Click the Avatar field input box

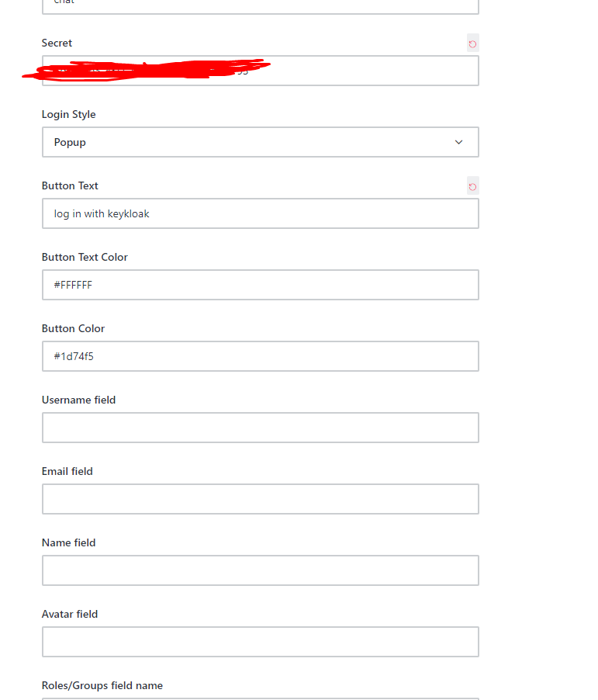click(260, 642)
